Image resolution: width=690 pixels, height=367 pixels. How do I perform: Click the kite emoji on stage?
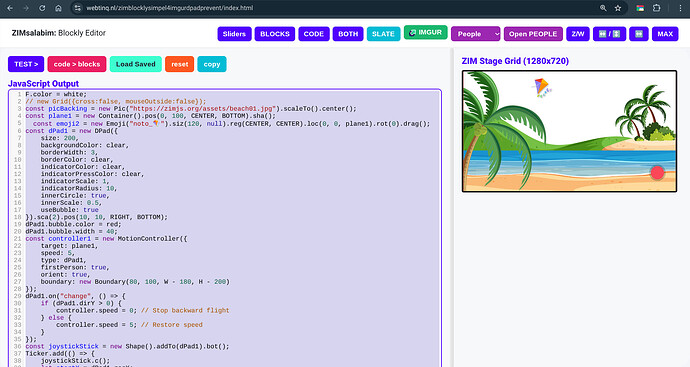(x=542, y=87)
